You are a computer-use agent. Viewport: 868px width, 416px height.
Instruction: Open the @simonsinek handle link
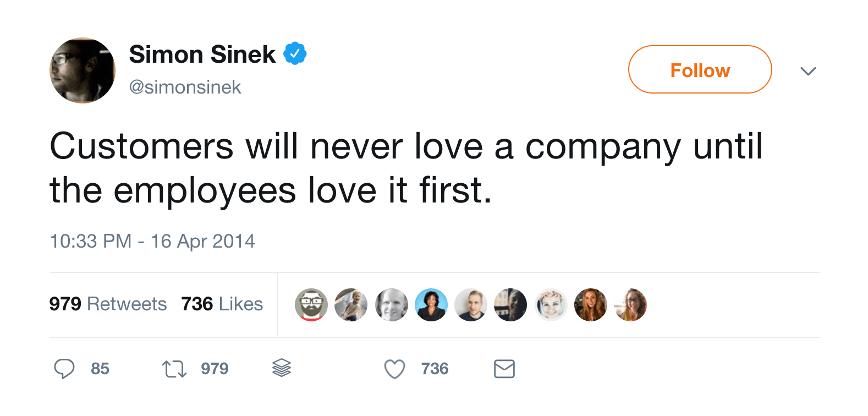pos(185,87)
